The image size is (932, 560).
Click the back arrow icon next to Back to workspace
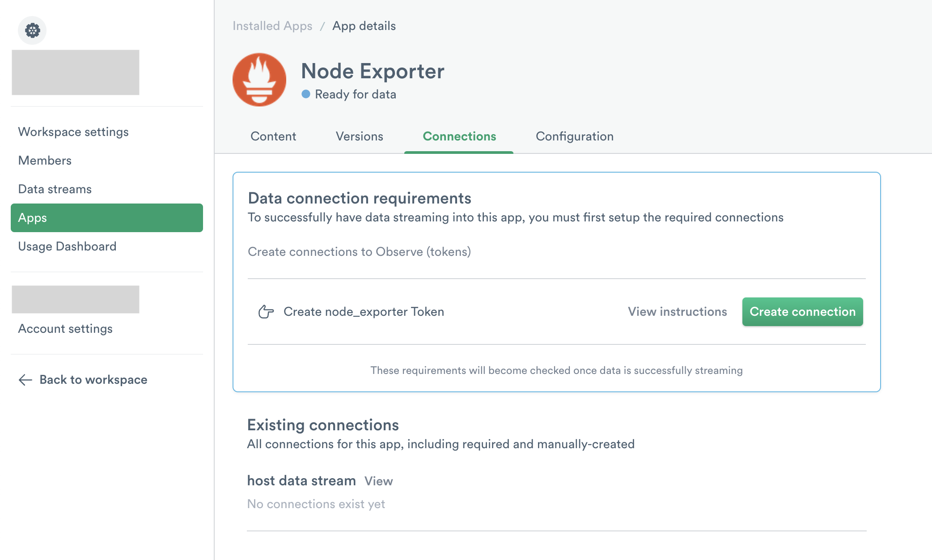pyautogui.click(x=25, y=380)
